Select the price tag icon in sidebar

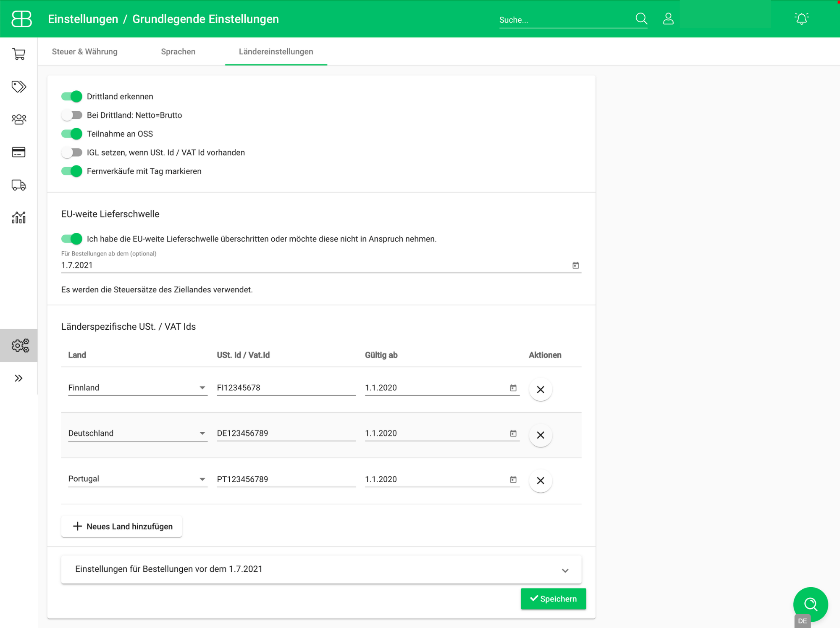(18, 87)
